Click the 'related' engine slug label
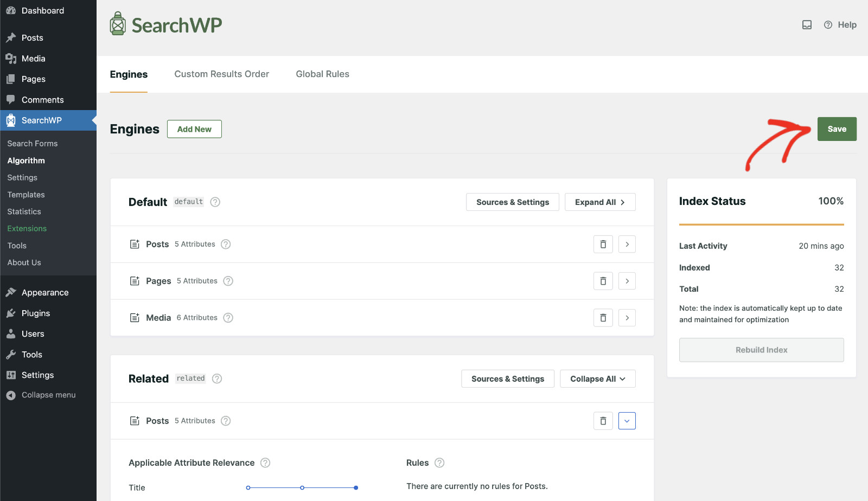Image resolution: width=868 pixels, height=501 pixels. [x=190, y=378]
